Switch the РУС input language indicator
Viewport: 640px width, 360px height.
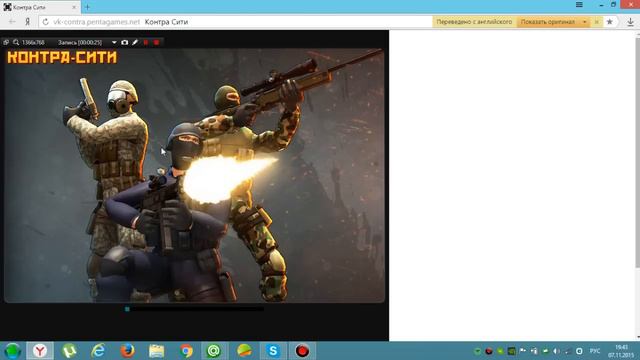(x=595, y=351)
